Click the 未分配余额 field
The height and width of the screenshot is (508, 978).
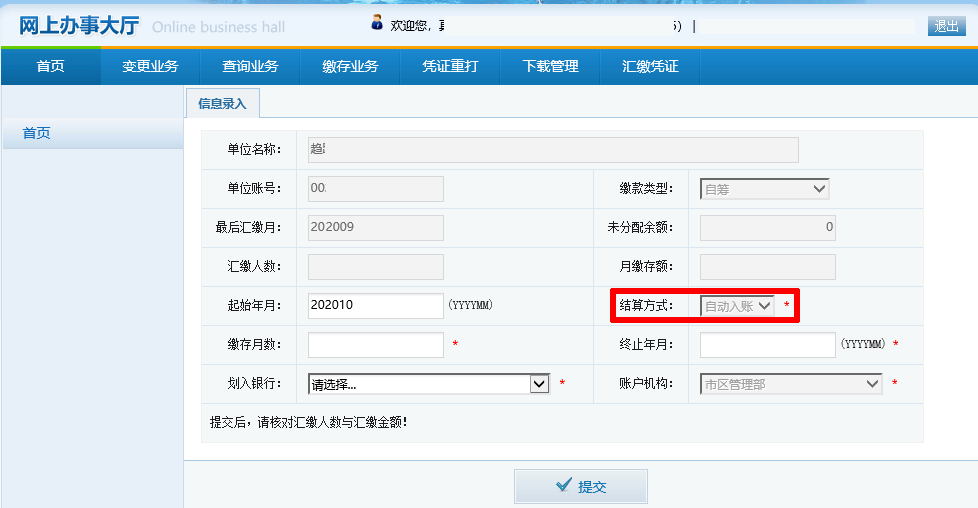click(x=767, y=227)
